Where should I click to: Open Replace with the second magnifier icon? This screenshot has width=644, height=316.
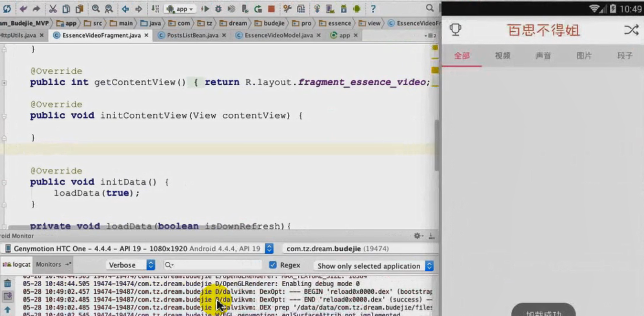click(109, 9)
